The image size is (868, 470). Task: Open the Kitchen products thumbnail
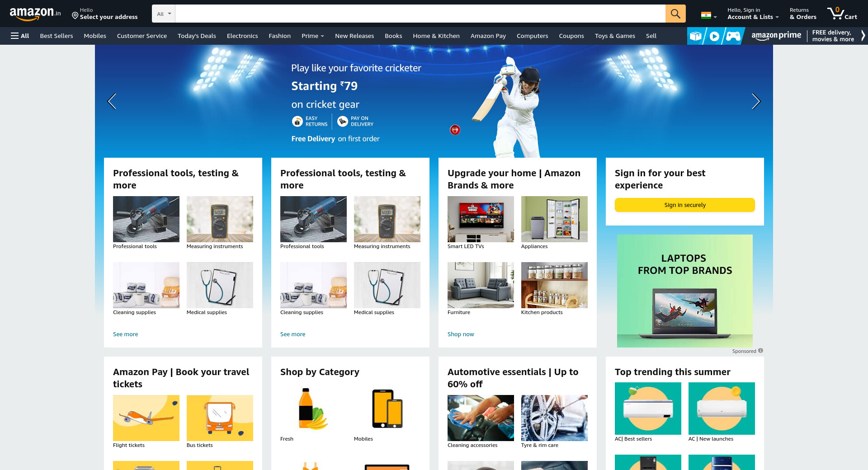point(554,285)
